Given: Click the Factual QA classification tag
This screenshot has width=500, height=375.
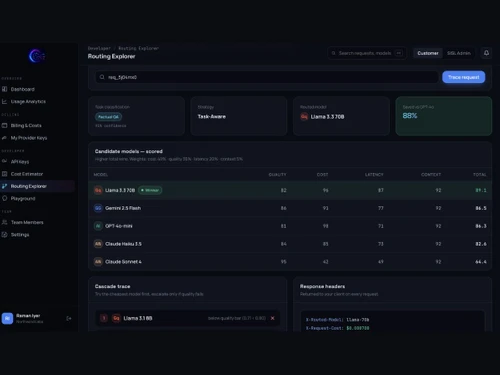Looking at the screenshot, I should coord(108,117).
